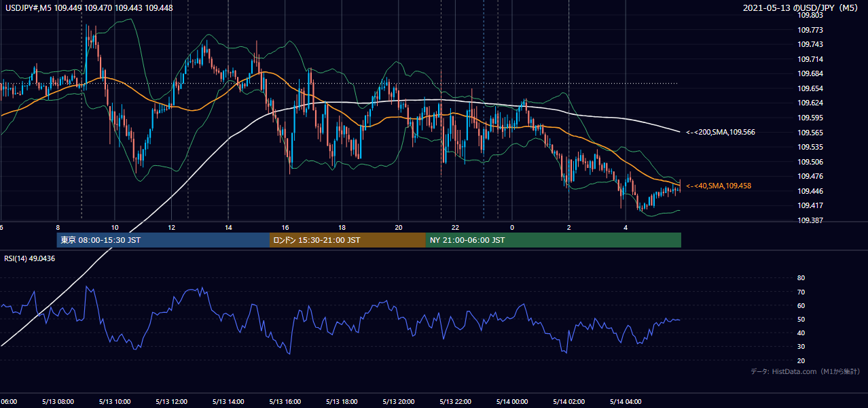Click the RSI 60 level label
The width and height of the screenshot is (868, 408).
801,305
